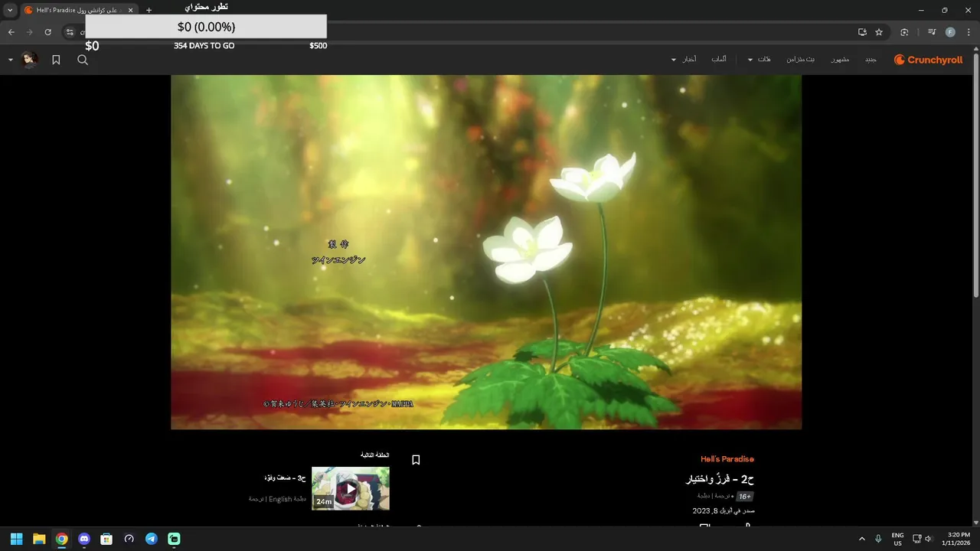Viewport: 980px width, 551px height.
Task: Click the install app icon in address bar
Action: tap(862, 32)
